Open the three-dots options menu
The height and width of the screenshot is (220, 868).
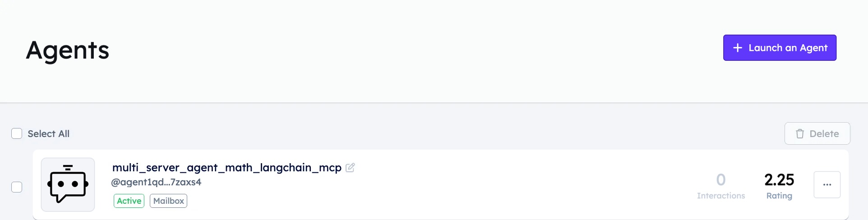pos(827,184)
